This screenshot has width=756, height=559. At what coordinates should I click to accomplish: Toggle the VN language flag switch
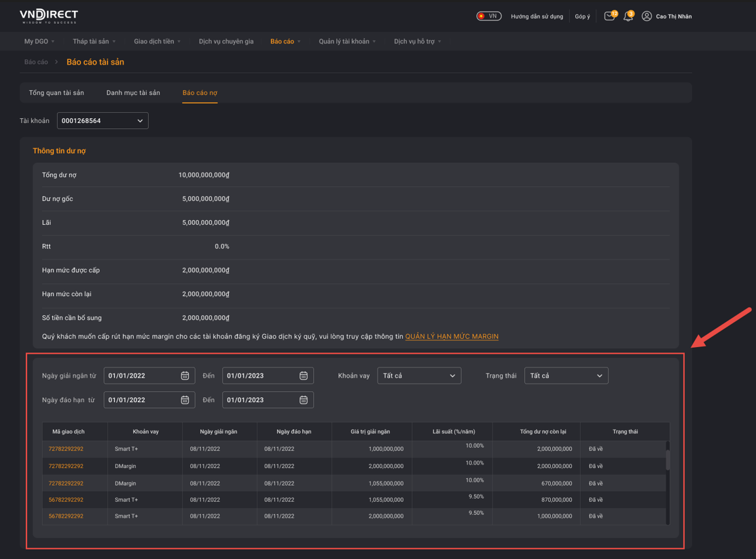(x=489, y=16)
